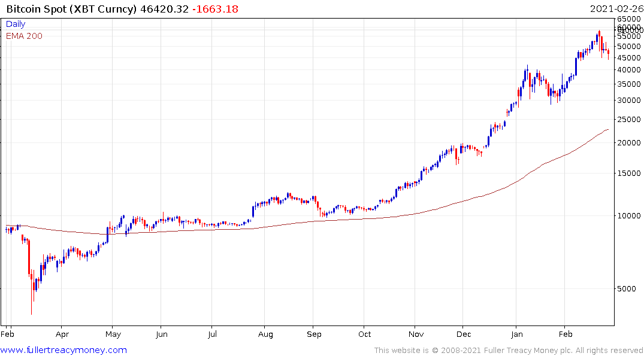Click the Fuller Treacy Money copyright notice
The image size is (644, 359).
pos(509,351)
